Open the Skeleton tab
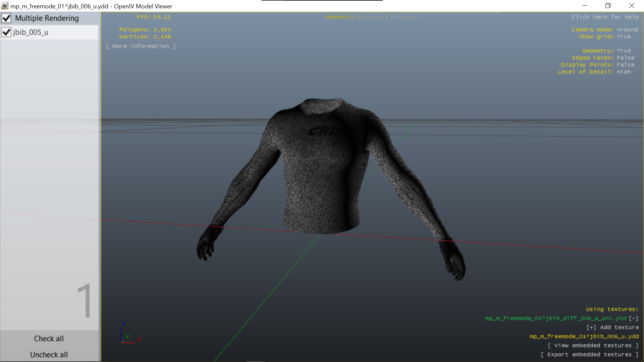Viewport: 644px width, 362px height. pos(405,17)
